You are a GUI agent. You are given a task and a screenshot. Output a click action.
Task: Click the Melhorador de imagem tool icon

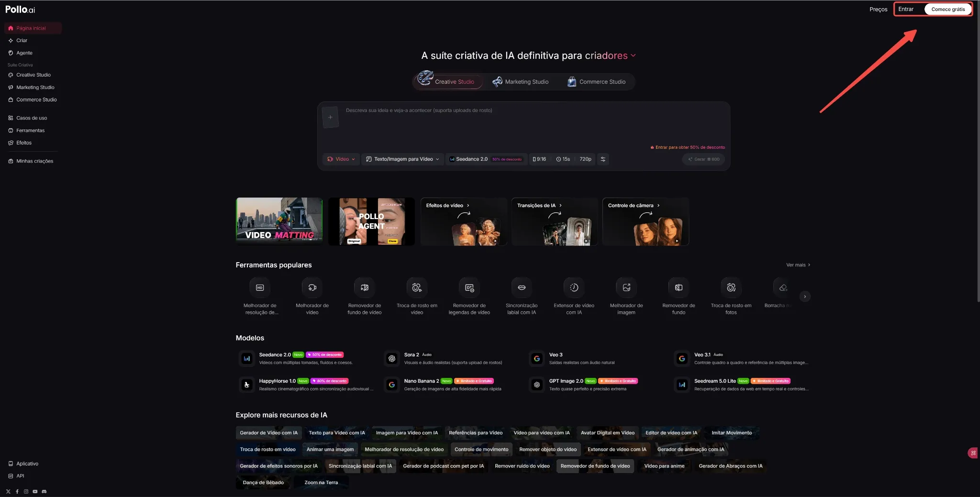pyautogui.click(x=626, y=287)
